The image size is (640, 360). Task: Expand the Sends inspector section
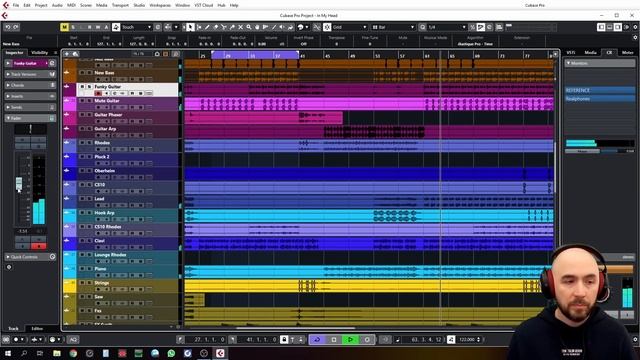point(30,107)
